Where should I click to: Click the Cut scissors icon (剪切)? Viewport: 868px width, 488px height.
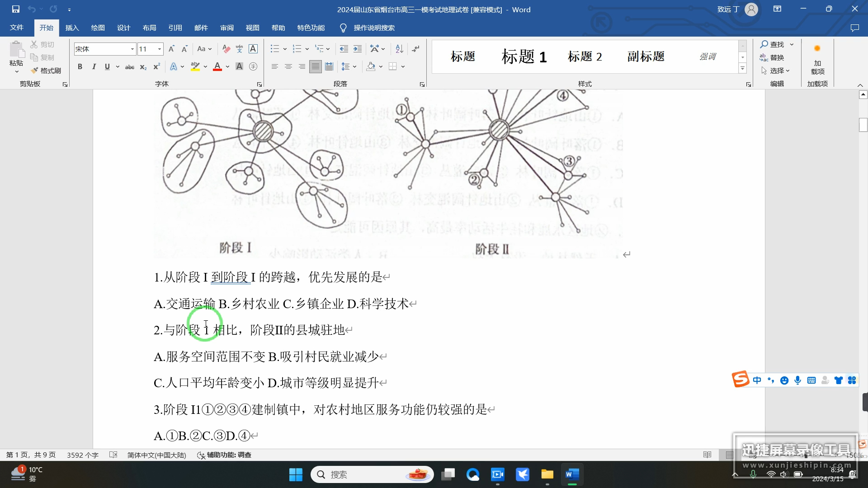click(42, 44)
